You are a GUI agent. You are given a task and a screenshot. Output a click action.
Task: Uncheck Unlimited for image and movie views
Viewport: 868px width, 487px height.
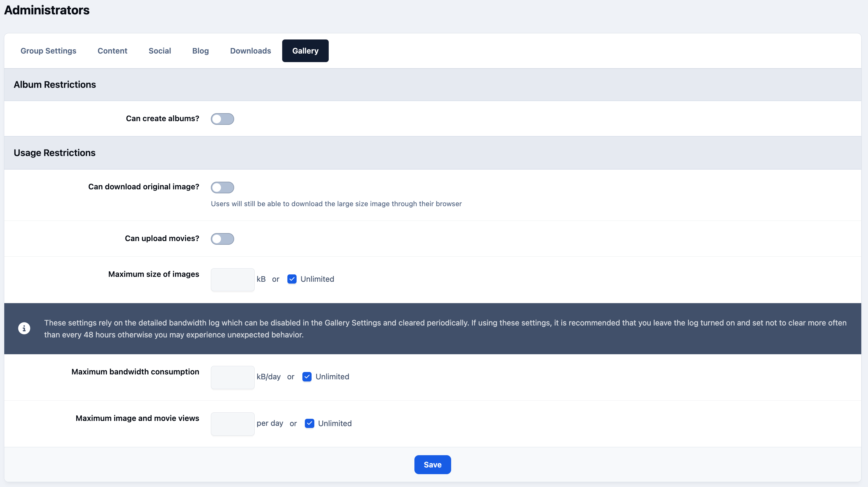click(x=309, y=423)
